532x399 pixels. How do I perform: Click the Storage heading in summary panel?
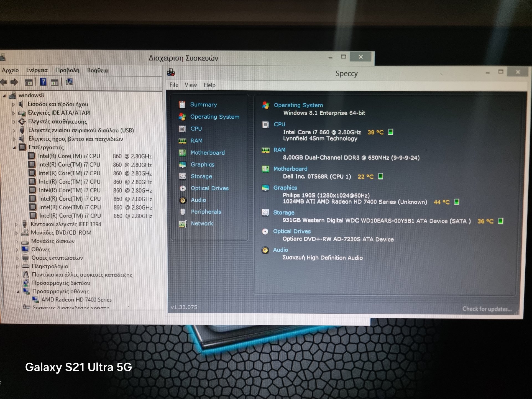click(284, 213)
